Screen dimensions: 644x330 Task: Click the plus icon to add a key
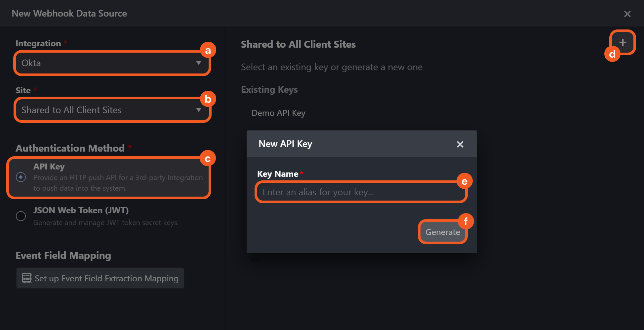tap(623, 42)
